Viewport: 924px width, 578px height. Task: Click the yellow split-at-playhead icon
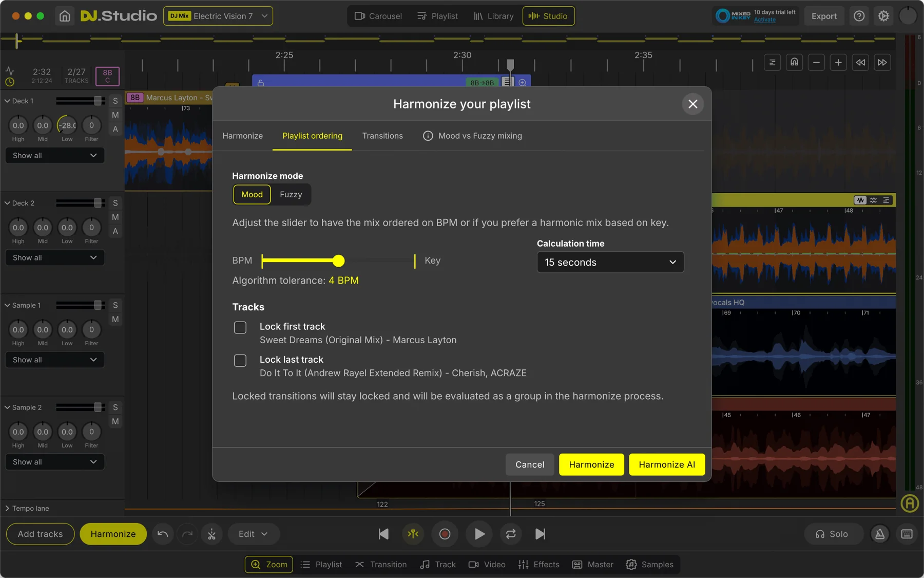coord(413,534)
